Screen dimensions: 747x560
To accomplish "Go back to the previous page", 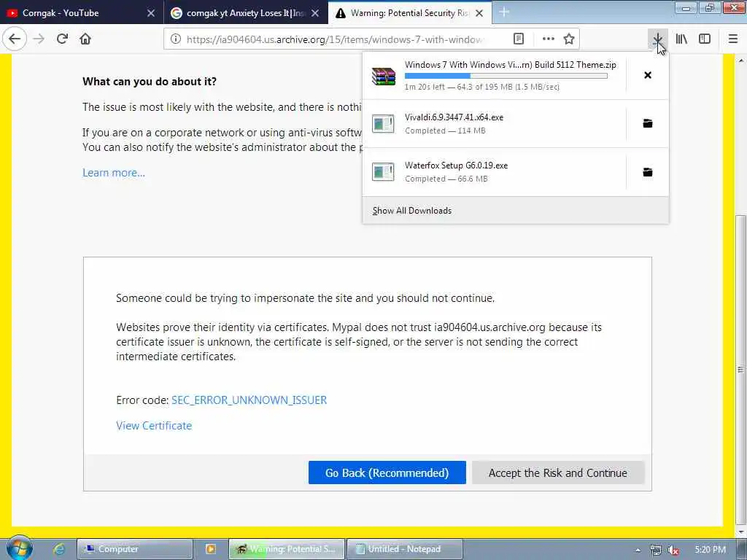I will tap(15, 39).
